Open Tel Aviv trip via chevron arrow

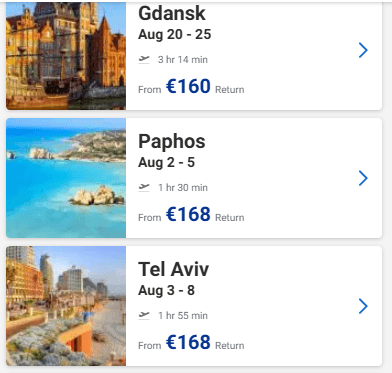363,306
